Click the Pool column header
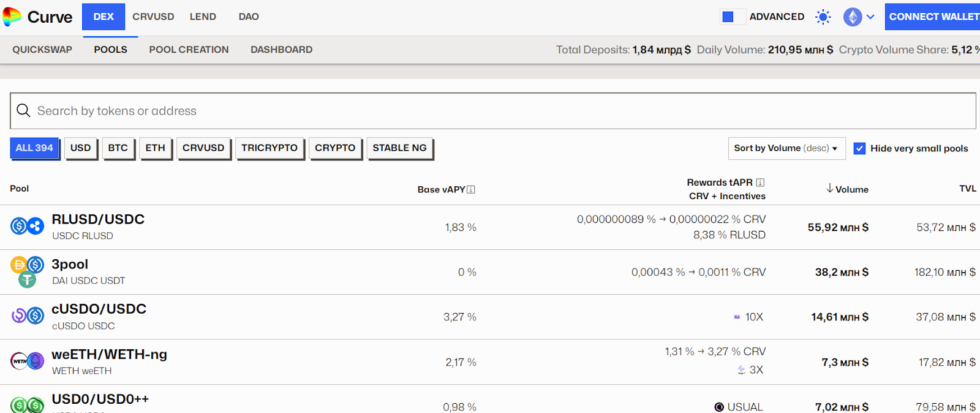Image resolution: width=980 pixels, height=413 pixels. 20,189
